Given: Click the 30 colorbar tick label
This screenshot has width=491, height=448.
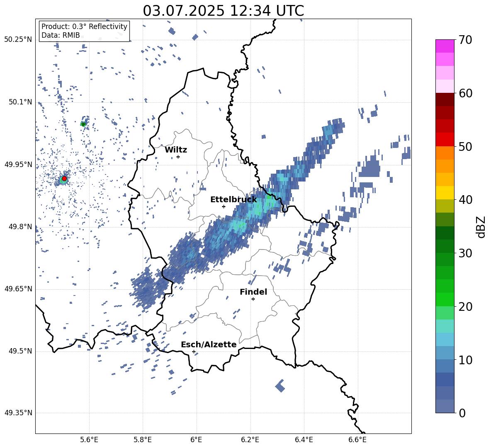Looking at the screenshot, I should click(x=465, y=253).
